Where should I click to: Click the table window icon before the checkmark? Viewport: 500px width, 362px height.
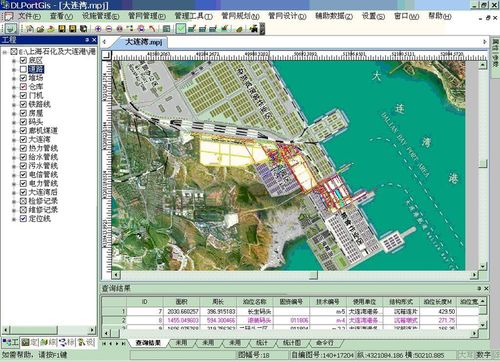[x=166, y=29]
